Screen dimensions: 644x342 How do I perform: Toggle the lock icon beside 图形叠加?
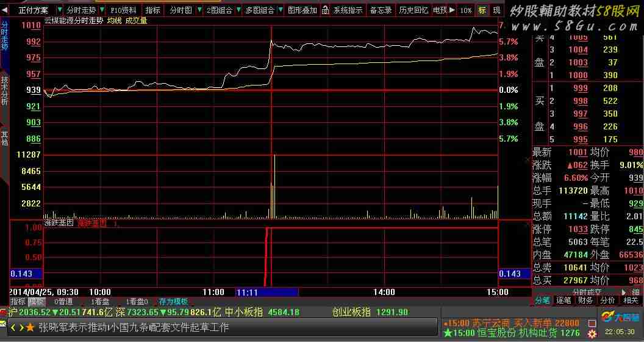pos(325,10)
